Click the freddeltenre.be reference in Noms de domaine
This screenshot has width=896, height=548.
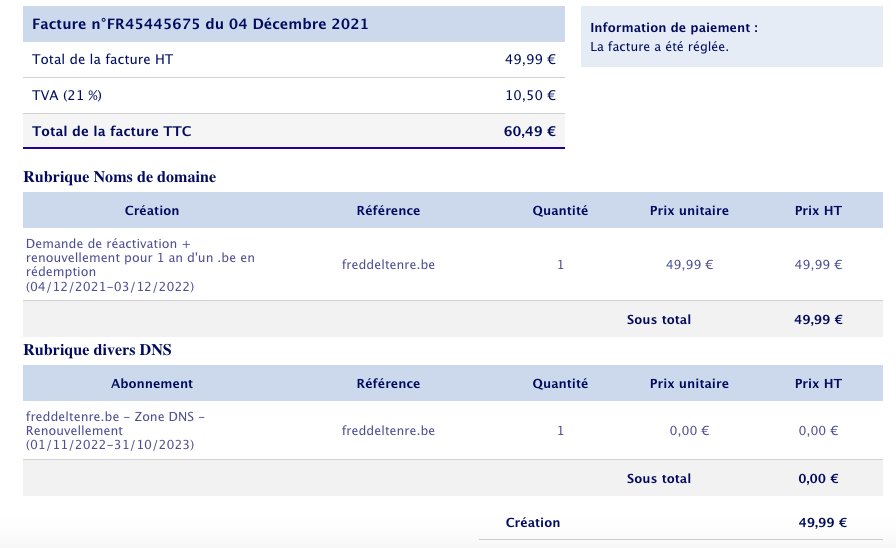click(388, 265)
